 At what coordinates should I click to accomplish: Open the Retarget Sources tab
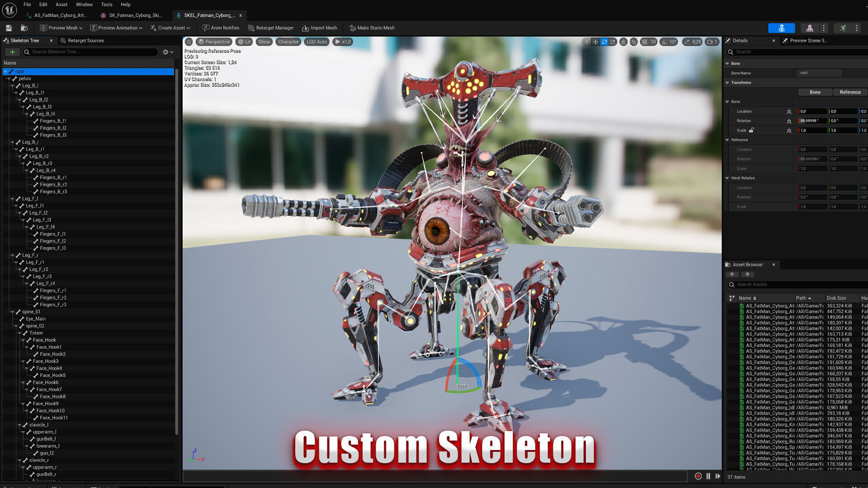point(82,41)
